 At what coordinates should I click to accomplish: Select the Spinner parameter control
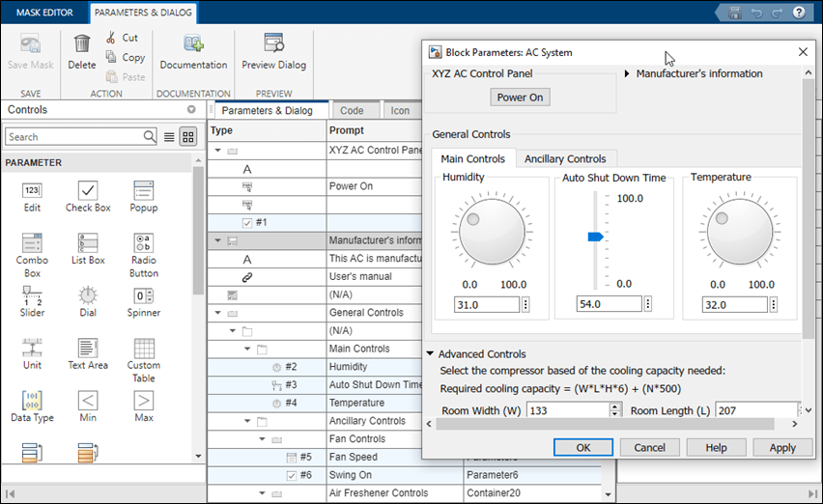click(x=143, y=295)
